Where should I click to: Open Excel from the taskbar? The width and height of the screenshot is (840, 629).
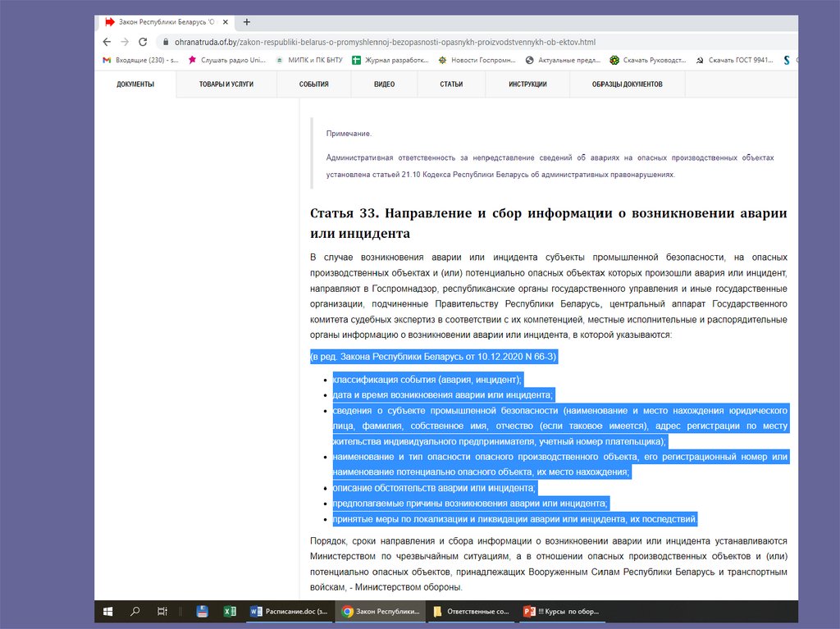pyautogui.click(x=230, y=611)
